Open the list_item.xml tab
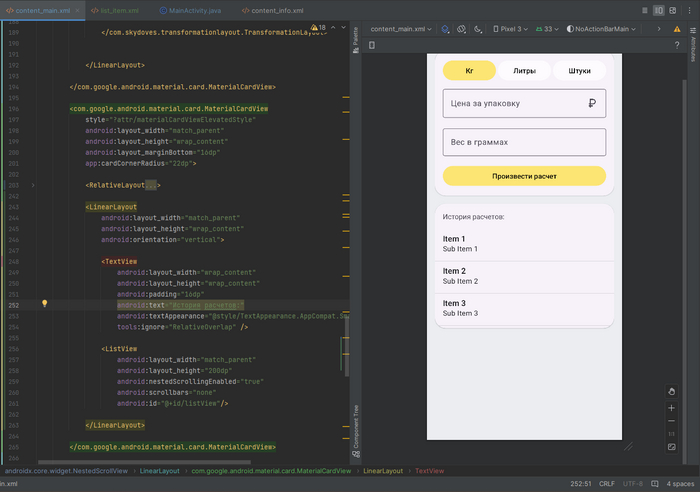The image size is (700, 492). 118,10
